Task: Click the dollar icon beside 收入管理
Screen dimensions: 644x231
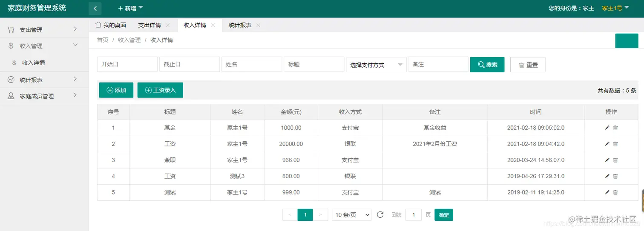Action: click(x=11, y=46)
